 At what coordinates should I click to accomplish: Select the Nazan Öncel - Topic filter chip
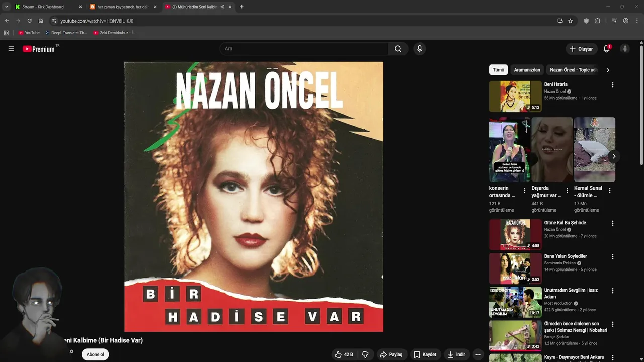click(574, 70)
